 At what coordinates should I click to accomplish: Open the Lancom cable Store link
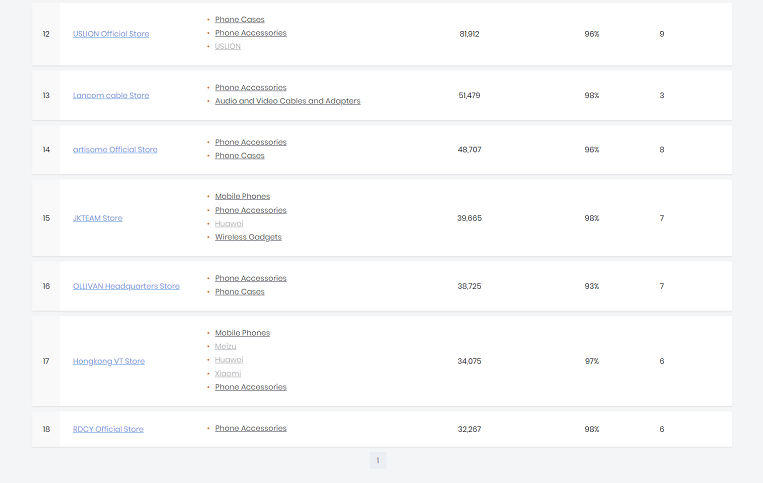tap(111, 96)
